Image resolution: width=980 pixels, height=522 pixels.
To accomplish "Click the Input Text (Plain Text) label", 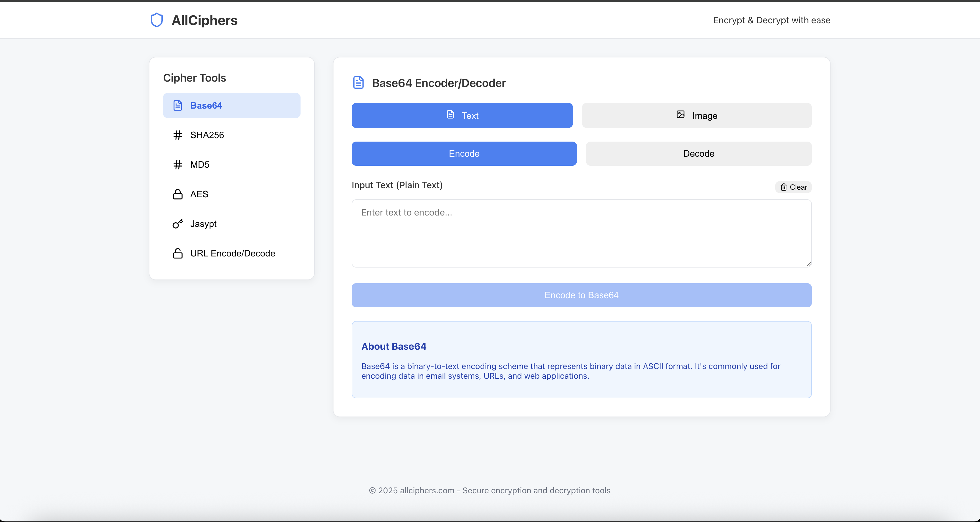I will pos(397,185).
